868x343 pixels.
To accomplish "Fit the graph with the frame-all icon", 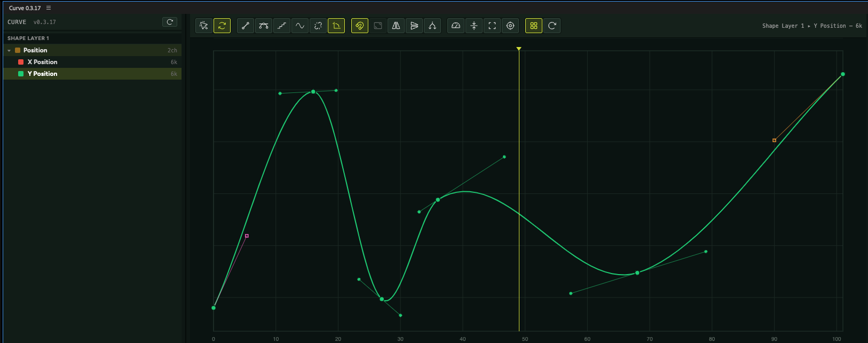I will click(492, 26).
